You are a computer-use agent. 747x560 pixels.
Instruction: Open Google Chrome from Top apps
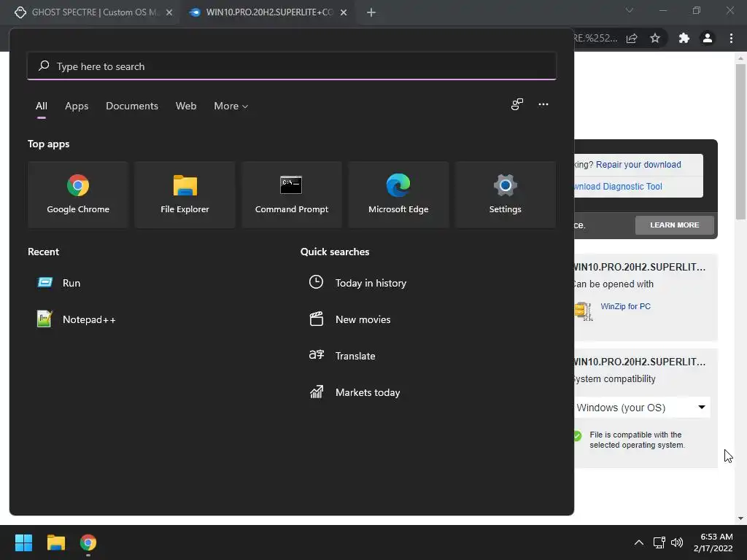coord(78,194)
